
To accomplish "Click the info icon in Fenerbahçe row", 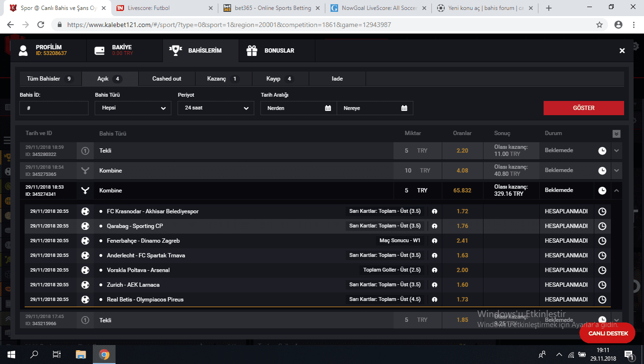I will click(x=434, y=241).
